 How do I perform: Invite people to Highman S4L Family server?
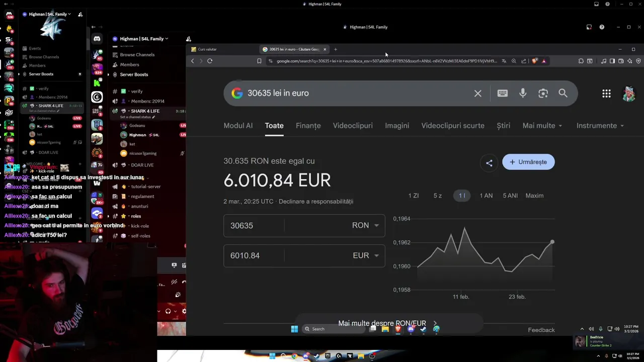(188, 39)
